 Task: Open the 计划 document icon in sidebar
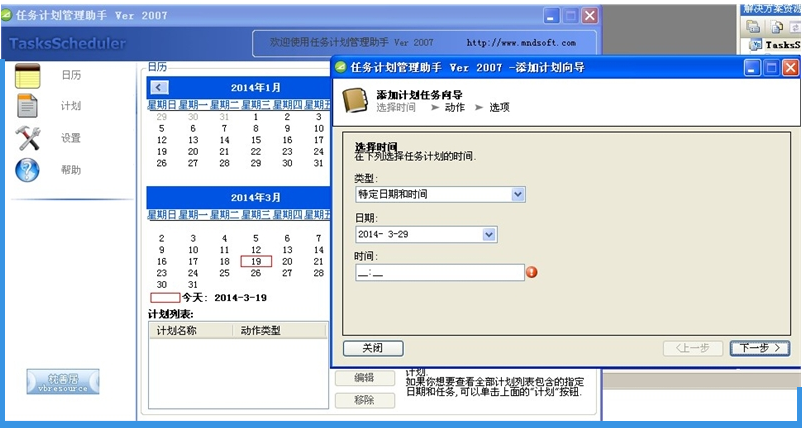click(27, 106)
